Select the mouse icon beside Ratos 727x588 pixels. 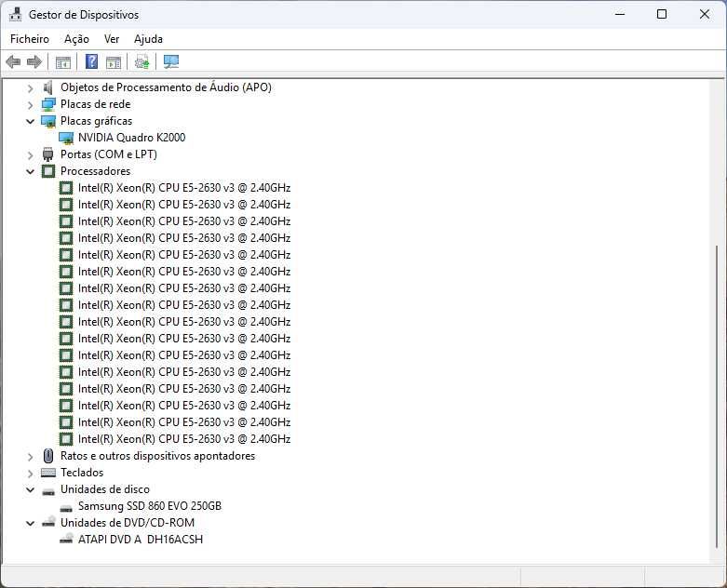click(x=48, y=456)
